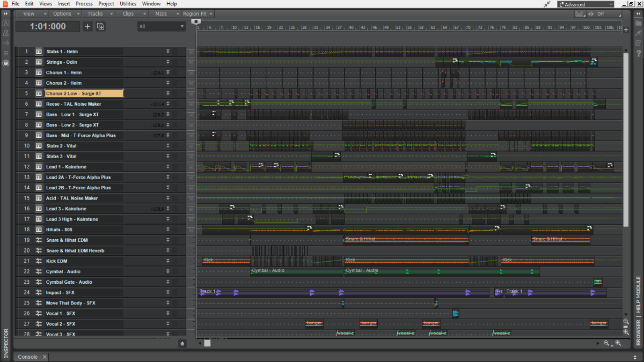The height and width of the screenshot is (362, 644).
Task: Open the Process menu
Action: [84, 4]
